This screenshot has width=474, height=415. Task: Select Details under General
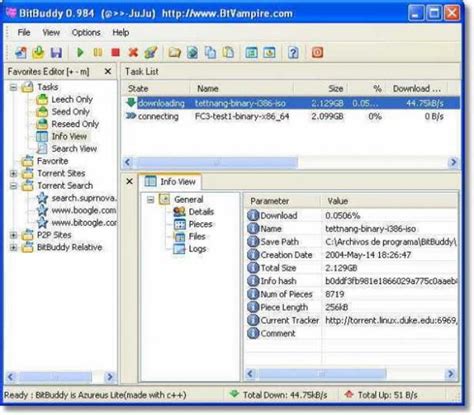coord(201,212)
